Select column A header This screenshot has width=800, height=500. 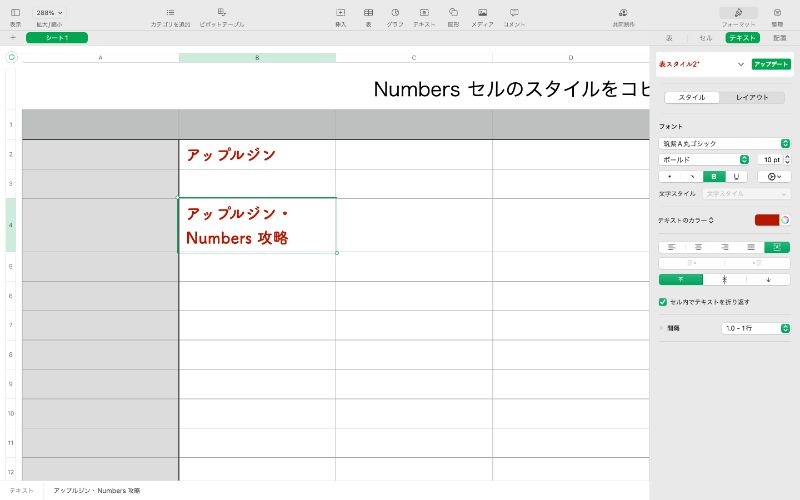click(x=101, y=58)
